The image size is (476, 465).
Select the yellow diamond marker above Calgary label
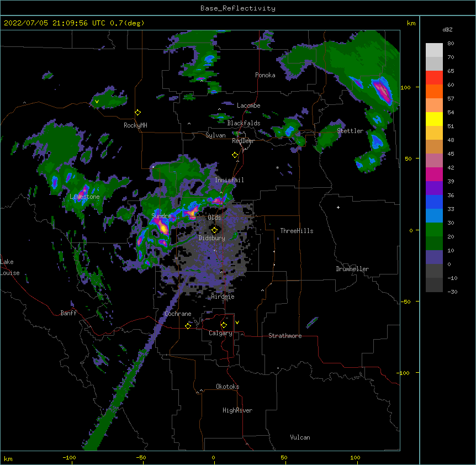click(x=224, y=325)
